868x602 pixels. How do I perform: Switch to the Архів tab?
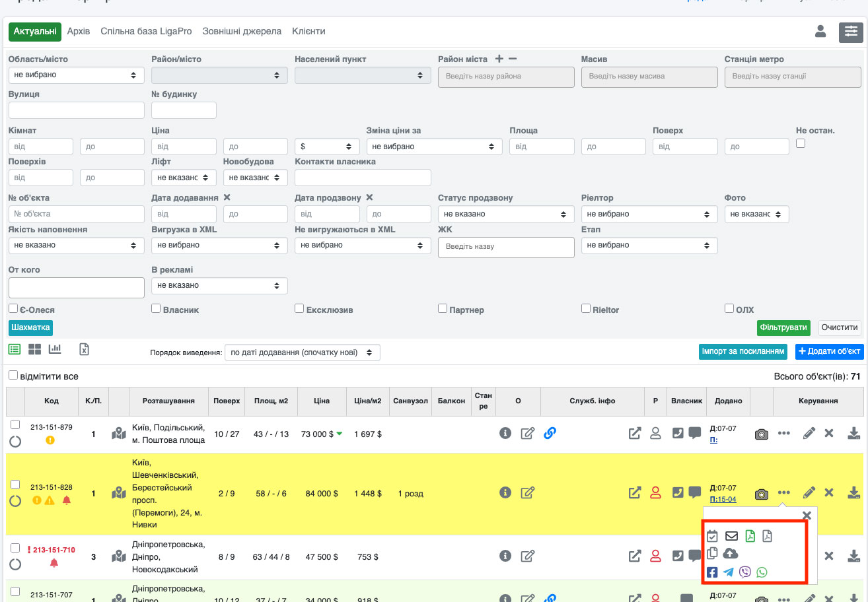point(79,31)
